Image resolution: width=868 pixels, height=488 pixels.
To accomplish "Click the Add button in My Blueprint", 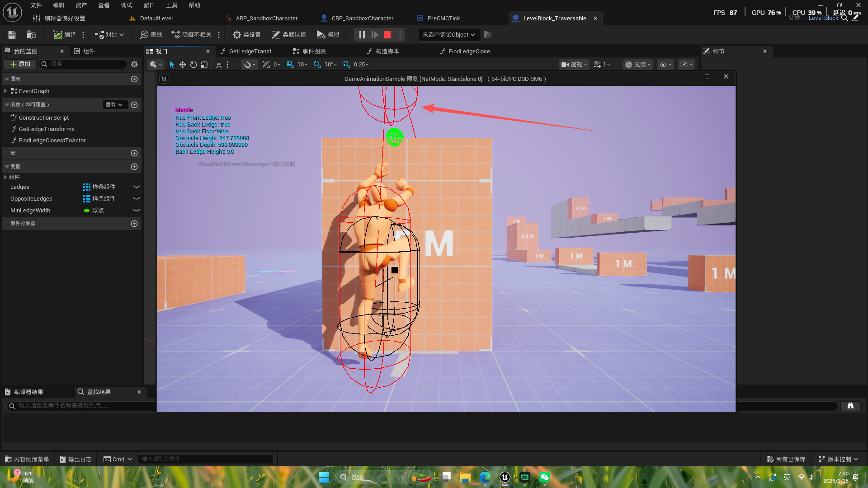I will pos(20,64).
